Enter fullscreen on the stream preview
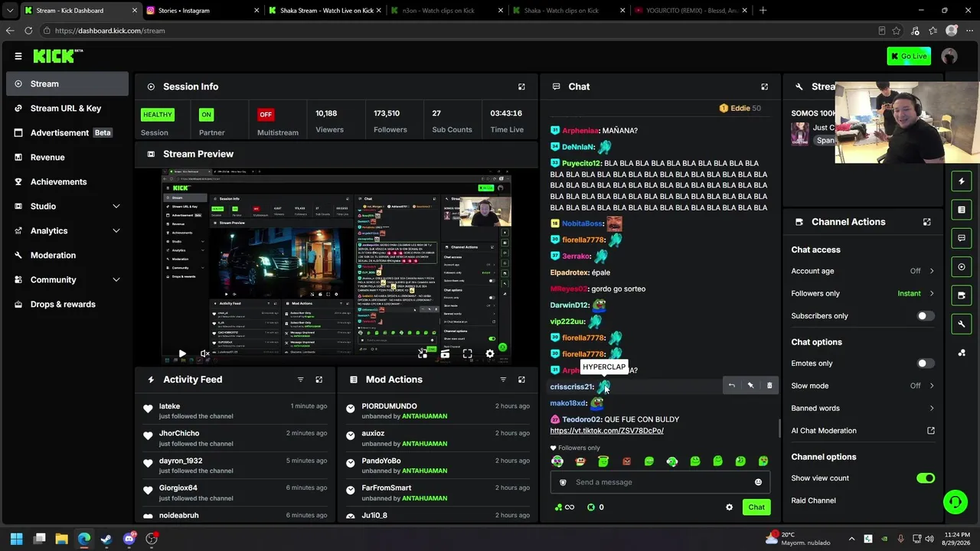This screenshot has width=980, height=551. [467, 354]
